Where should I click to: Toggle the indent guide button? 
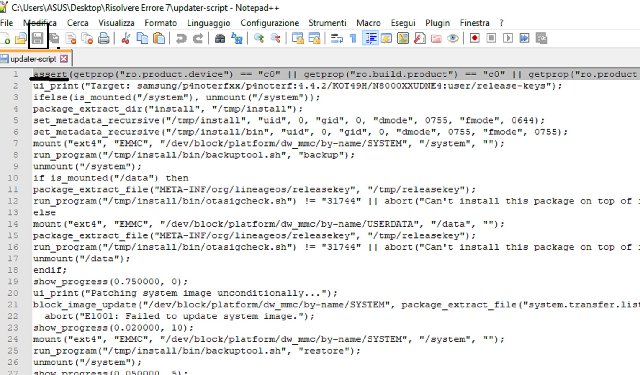point(370,39)
